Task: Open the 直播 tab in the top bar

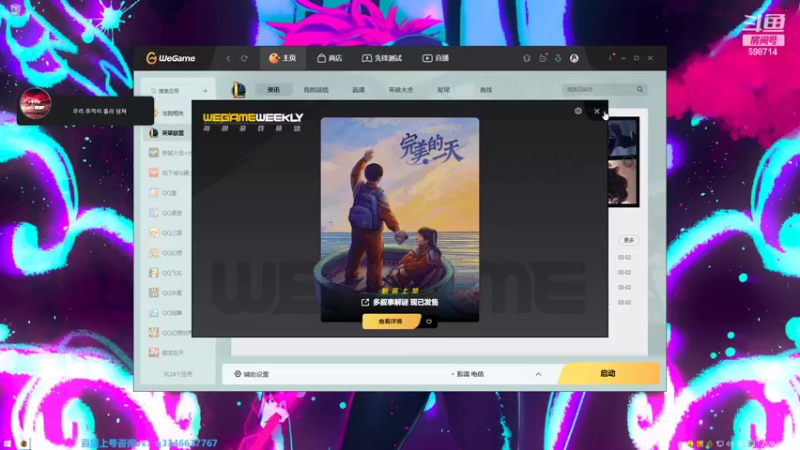Action: 435,58
